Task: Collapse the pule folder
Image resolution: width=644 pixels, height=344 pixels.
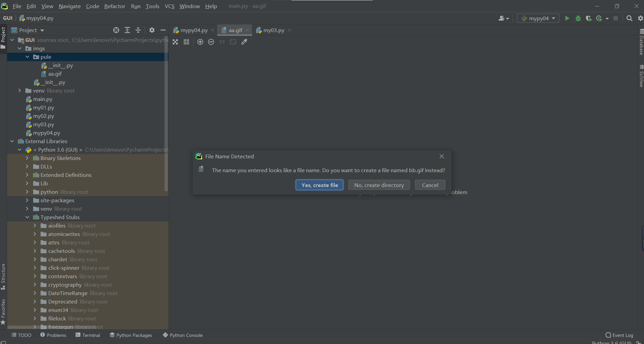Action: click(x=27, y=57)
